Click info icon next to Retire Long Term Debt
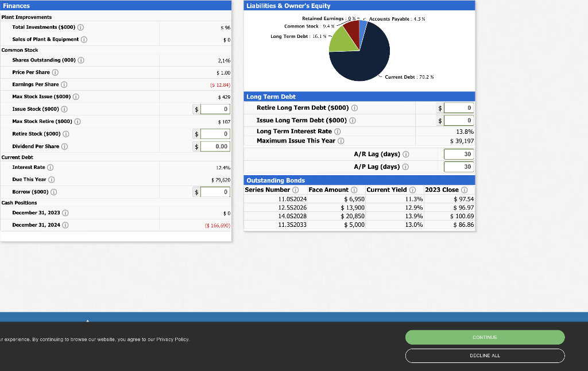This screenshot has width=588, height=371. (354, 108)
